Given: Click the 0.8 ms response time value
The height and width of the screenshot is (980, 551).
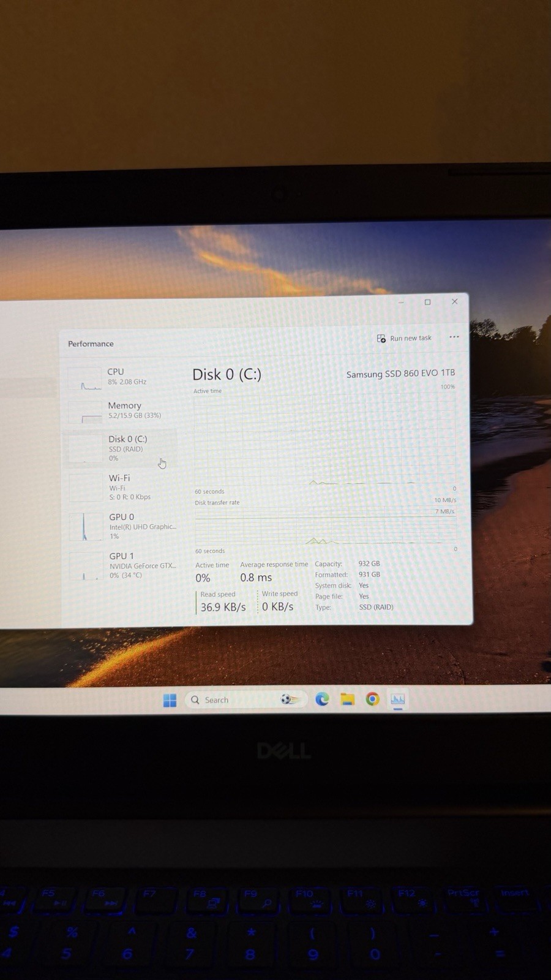Looking at the screenshot, I should tap(256, 578).
